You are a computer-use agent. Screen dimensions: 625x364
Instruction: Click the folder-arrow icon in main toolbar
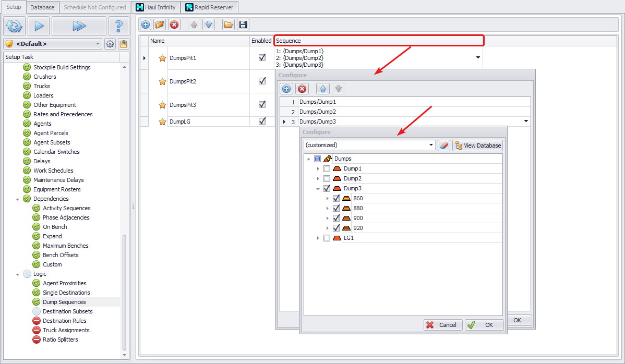coord(160,25)
